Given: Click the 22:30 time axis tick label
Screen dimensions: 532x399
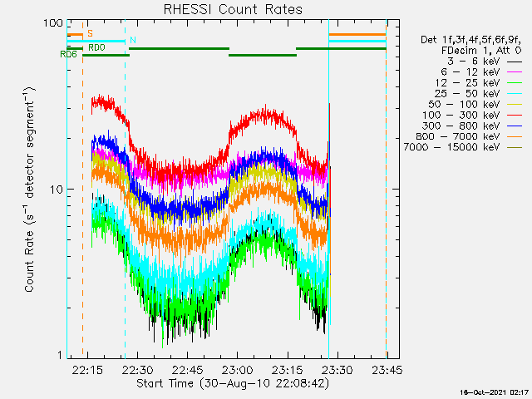Looking at the screenshot, I should [x=137, y=370].
